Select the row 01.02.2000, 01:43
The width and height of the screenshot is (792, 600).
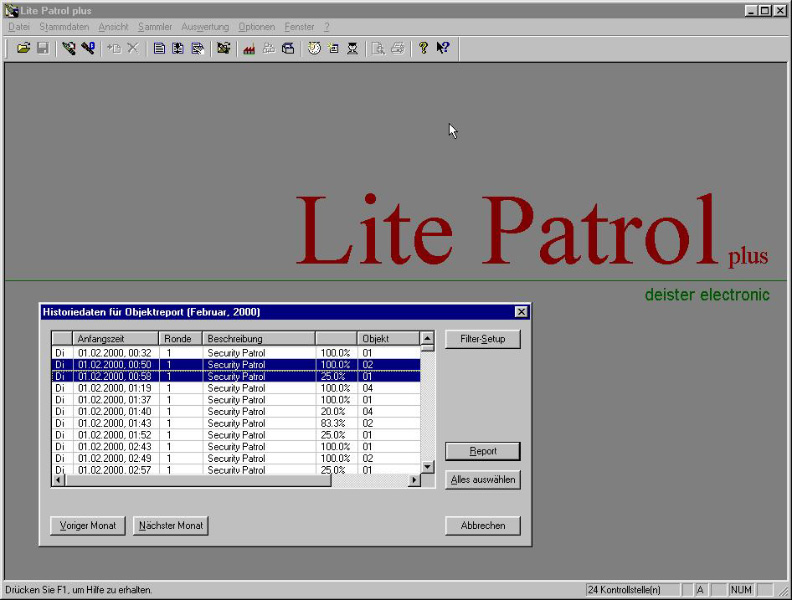(236, 423)
